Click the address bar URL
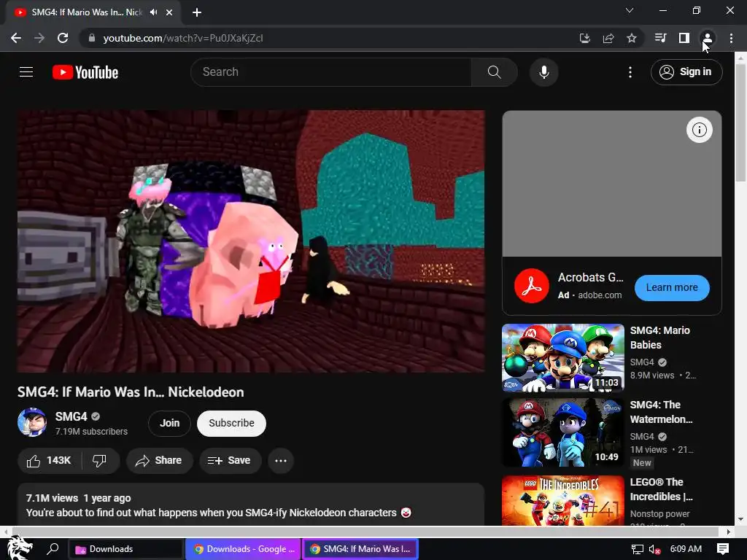Screen dimensions: 747x560 pos(183,38)
